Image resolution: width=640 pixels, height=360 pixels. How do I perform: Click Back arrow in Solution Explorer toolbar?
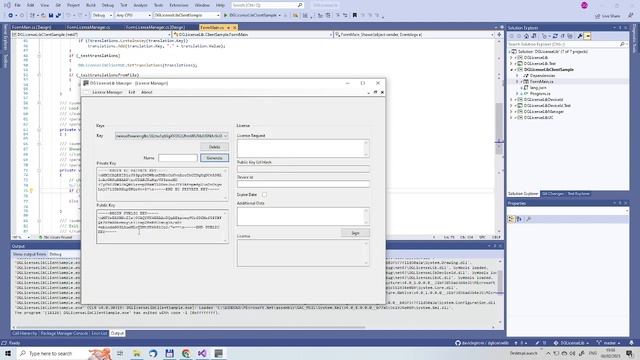511,36
